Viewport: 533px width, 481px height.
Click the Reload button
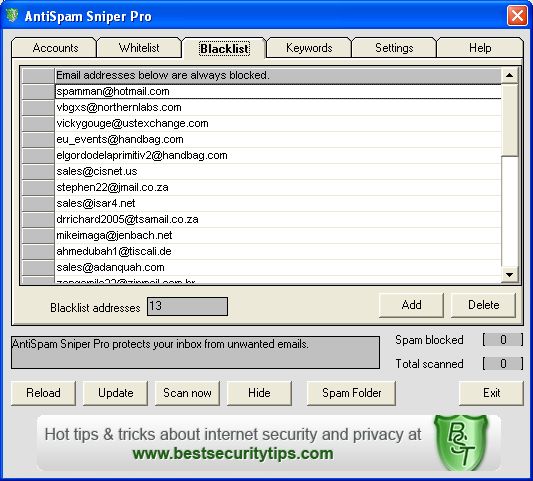(43, 393)
